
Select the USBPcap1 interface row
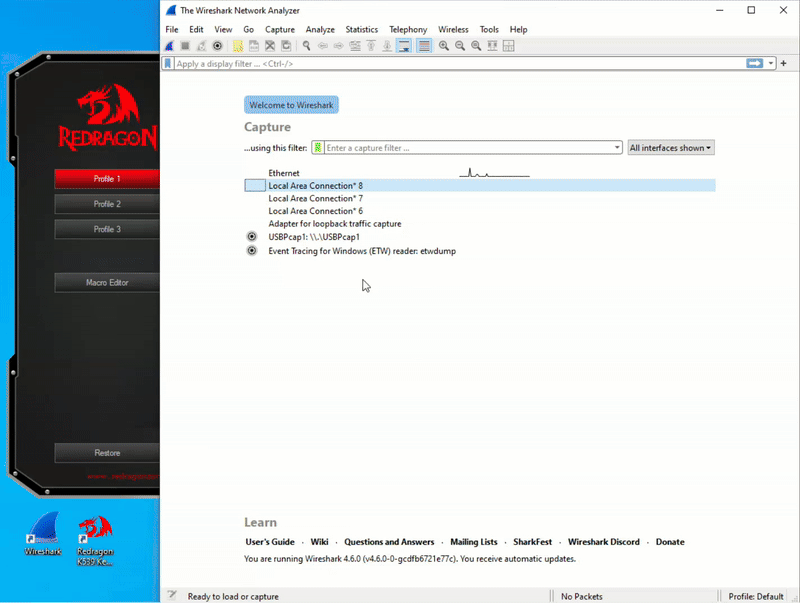tap(480, 237)
